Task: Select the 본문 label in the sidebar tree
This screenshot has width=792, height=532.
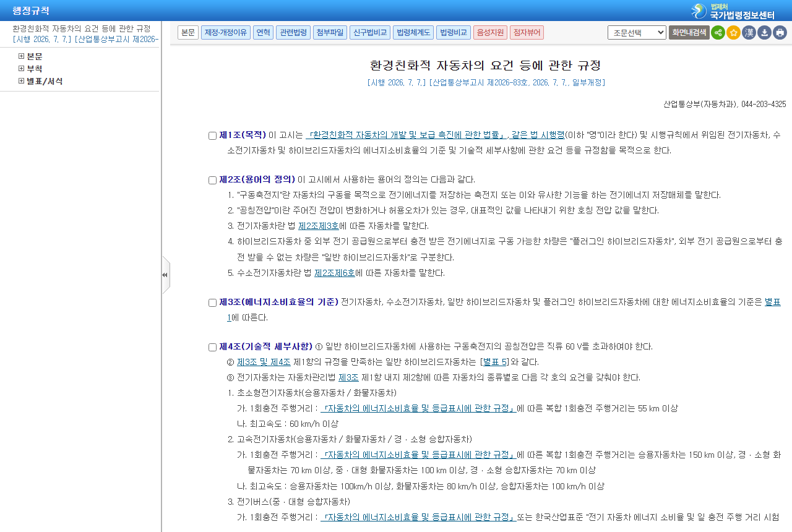Action: [35, 56]
